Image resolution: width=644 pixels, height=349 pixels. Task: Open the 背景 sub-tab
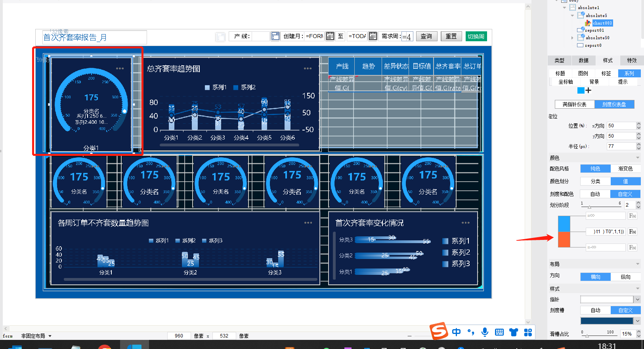click(594, 82)
